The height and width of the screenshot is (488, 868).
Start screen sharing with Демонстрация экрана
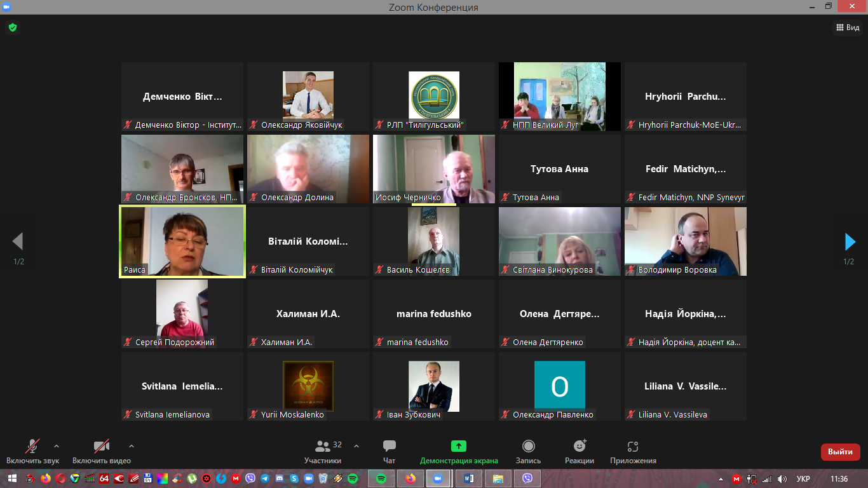tap(458, 451)
